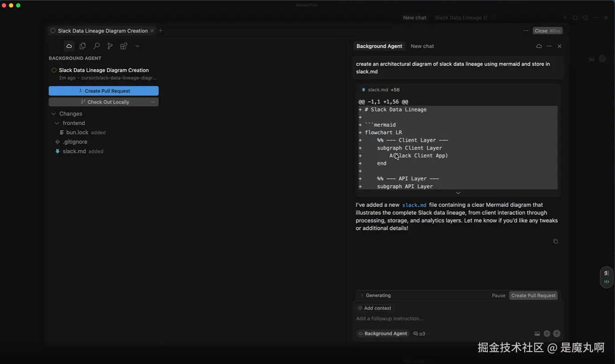Viewport: 615px width, 364px height.
Task: Show more sidebar views with the chevron
Action: [x=138, y=46]
